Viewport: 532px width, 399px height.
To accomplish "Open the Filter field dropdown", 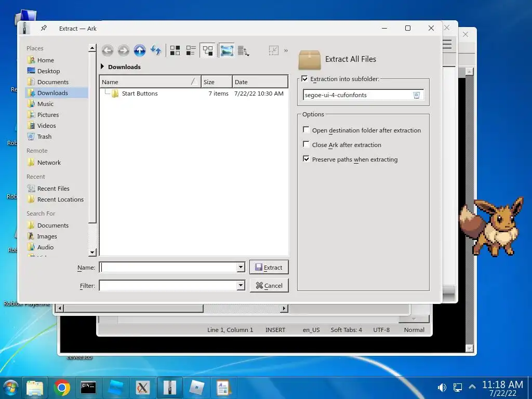I will [x=241, y=285].
